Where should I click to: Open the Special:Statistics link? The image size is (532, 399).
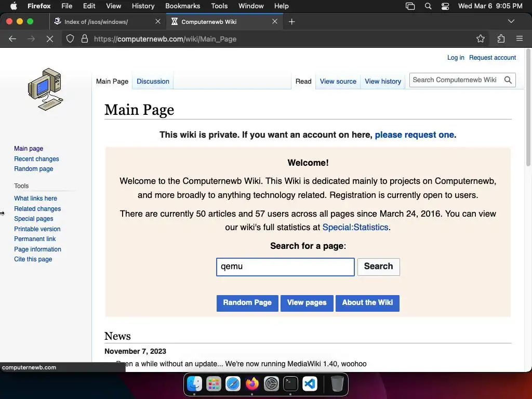[355, 228]
